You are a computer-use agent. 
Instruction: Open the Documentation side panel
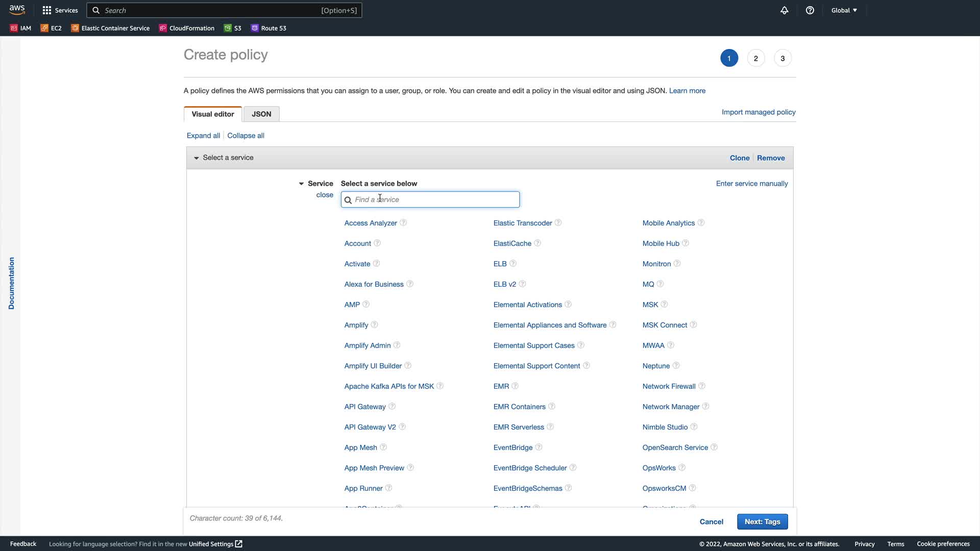pyautogui.click(x=11, y=283)
